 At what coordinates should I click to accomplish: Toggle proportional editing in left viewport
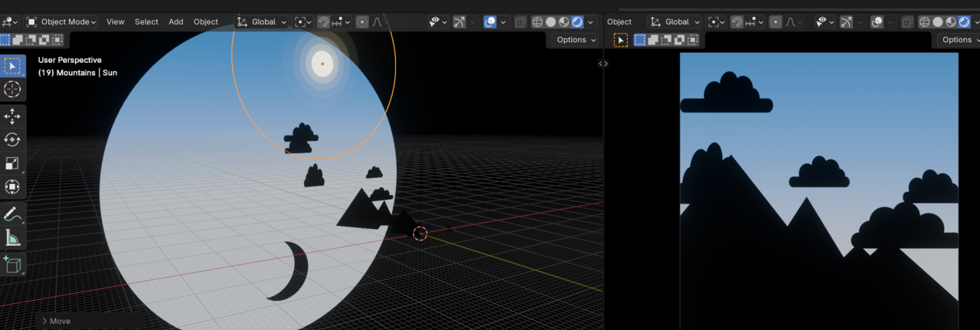click(362, 22)
